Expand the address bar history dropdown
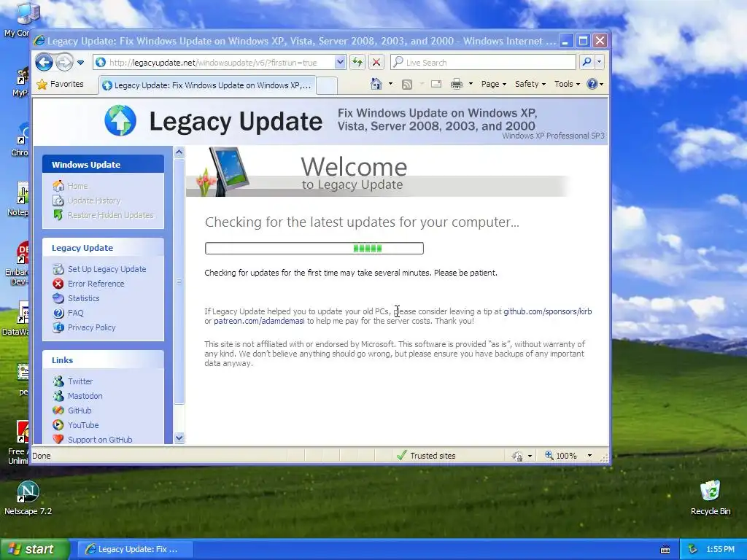This screenshot has width=747, height=560. (340, 63)
